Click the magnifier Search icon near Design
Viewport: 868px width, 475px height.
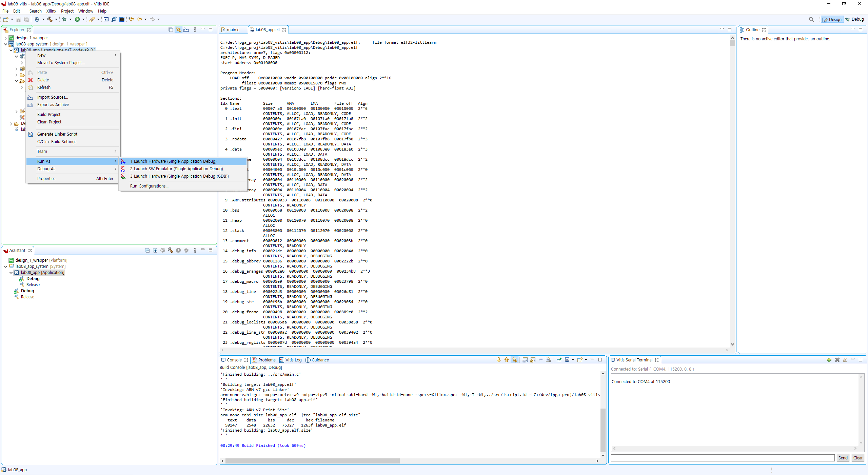coord(811,19)
